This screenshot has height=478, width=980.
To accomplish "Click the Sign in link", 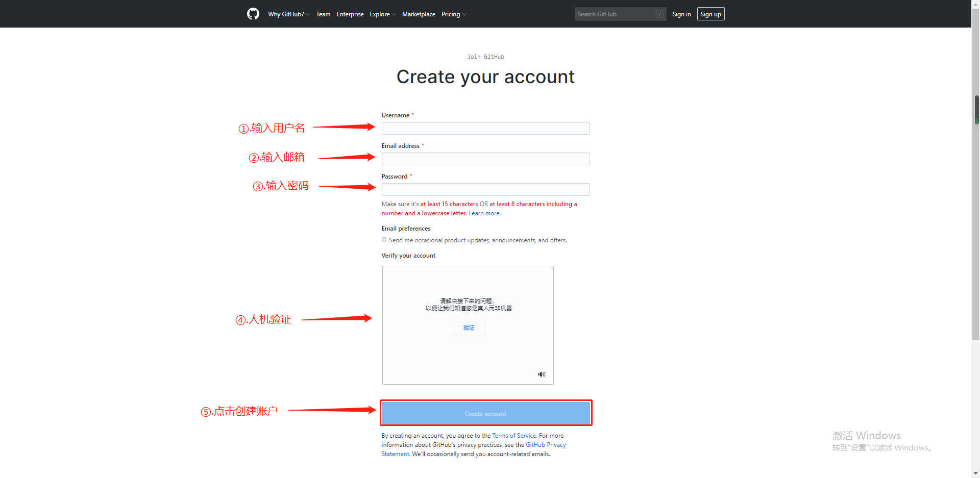I will pos(681,14).
